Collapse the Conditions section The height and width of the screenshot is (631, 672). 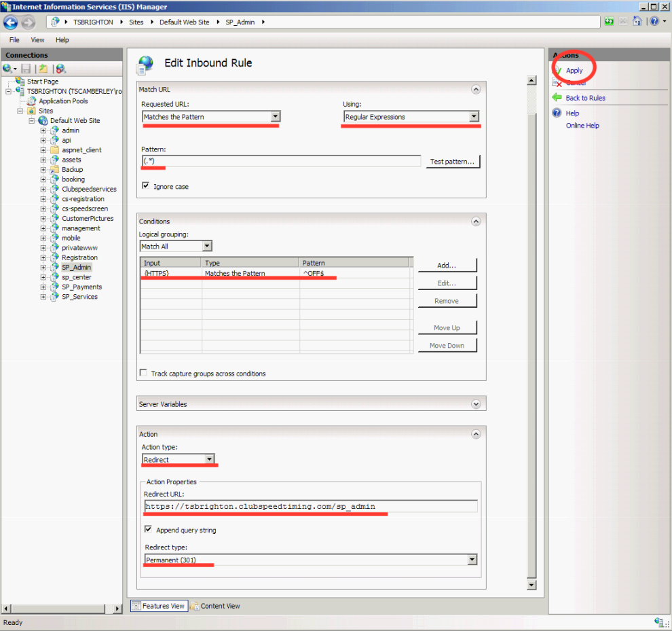coord(476,221)
